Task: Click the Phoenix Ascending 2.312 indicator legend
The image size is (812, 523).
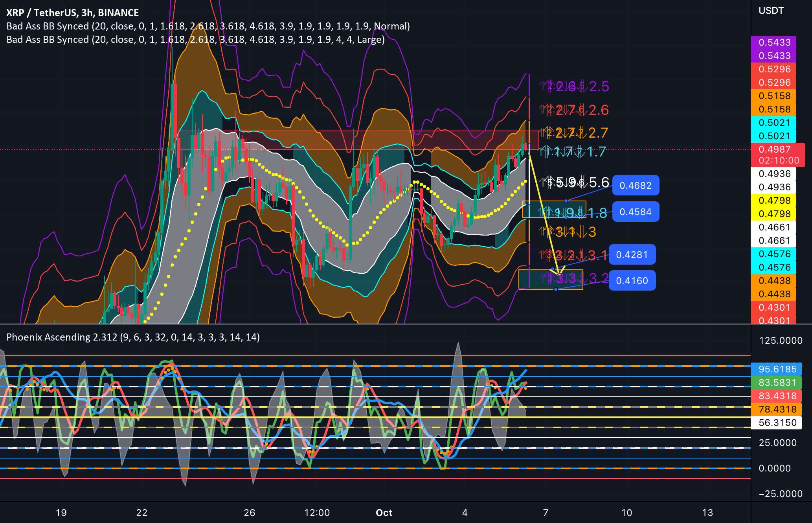Action: (133, 337)
